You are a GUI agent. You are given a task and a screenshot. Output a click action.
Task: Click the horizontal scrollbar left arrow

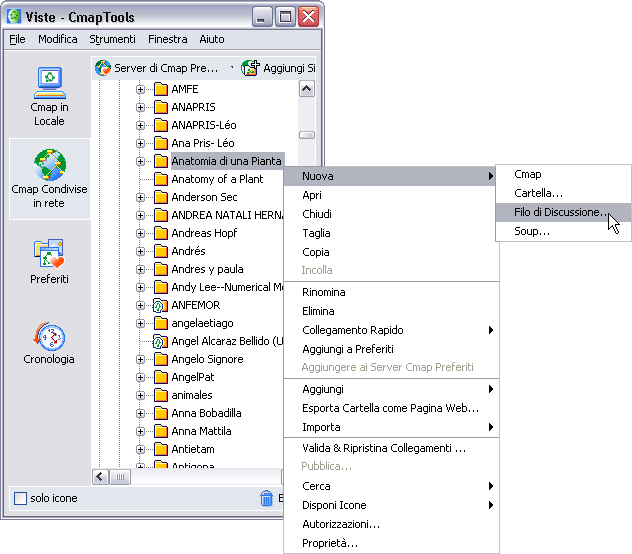(100, 477)
